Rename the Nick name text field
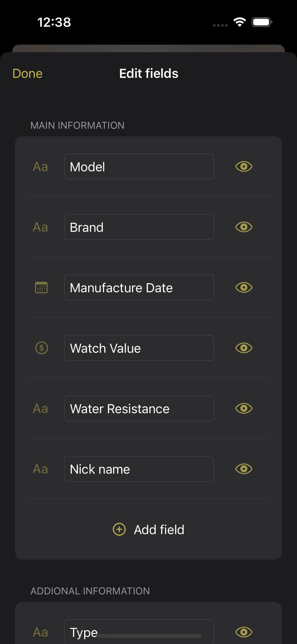The width and height of the screenshot is (297, 644). (139, 469)
